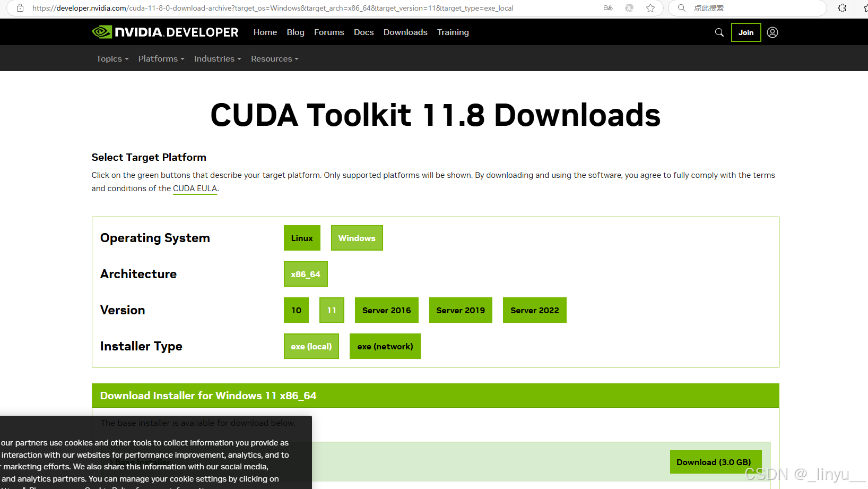Open the browser extensions puzzle icon
Image resolution: width=868 pixels, height=489 pixels.
pyautogui.click(x=842, y=8)
